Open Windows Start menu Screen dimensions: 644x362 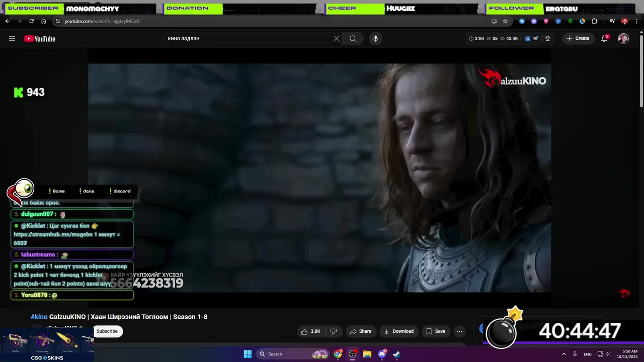click(248, 354)
